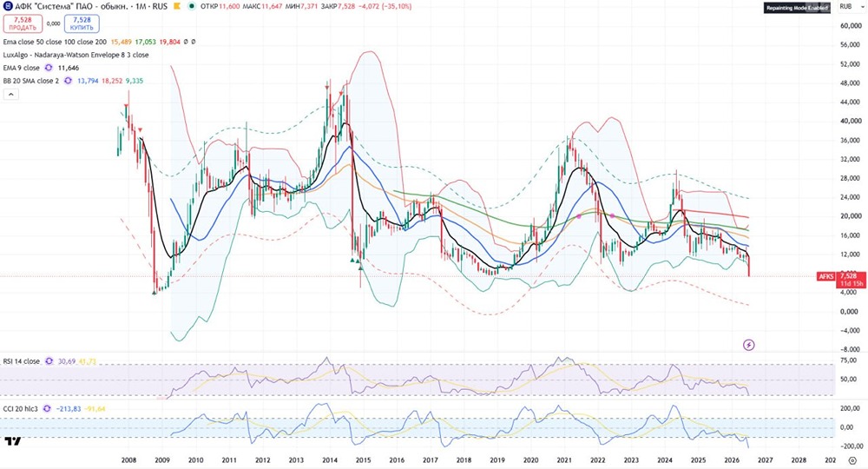The width and height of the screenshot is (868, 469).
Task: Click the Repainting Mode Enabled label
Action: (x=797, y=8)
